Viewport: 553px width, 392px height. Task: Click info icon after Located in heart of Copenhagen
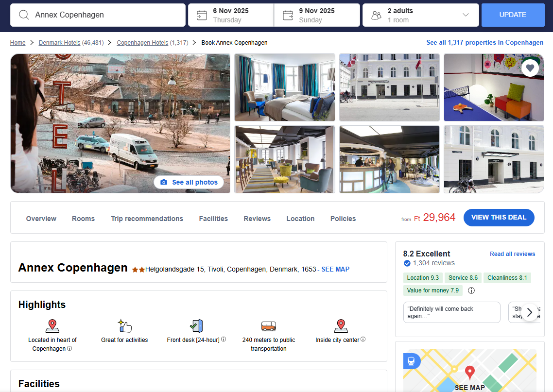click(69, 348)
